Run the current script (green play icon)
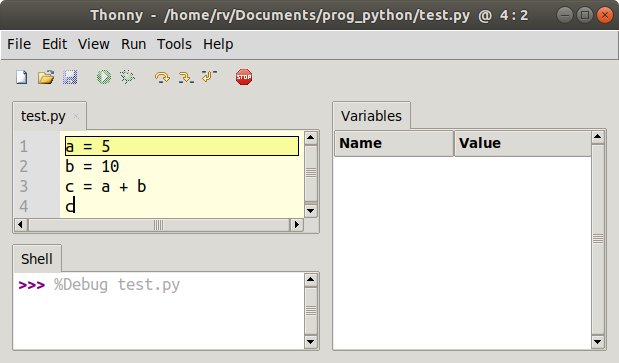This screenshot has height=363, width=619. tap(104, 77)
